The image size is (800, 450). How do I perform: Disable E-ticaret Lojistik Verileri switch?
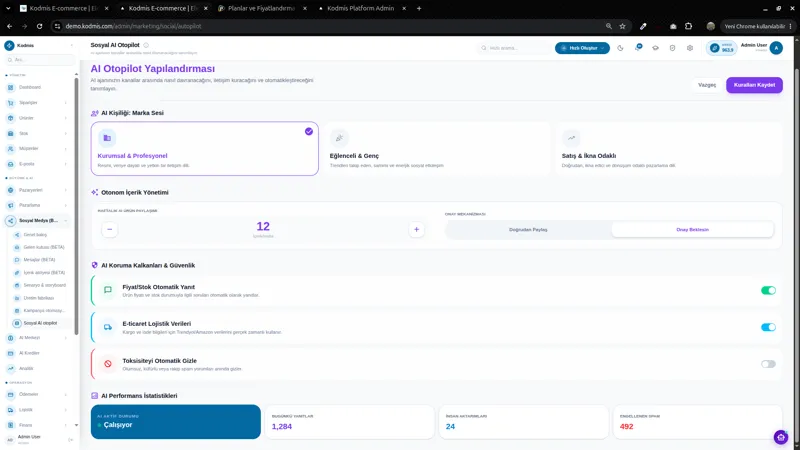click(768, 327)
